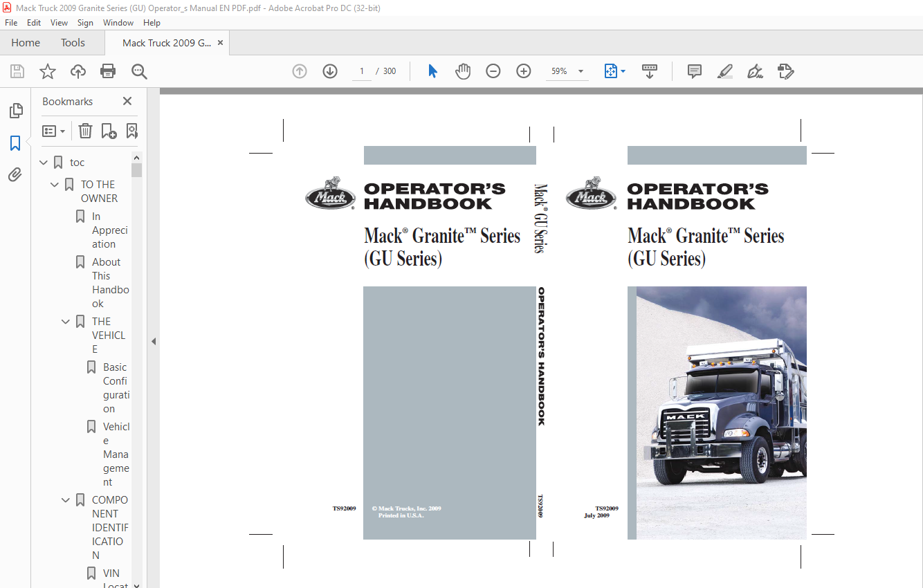Click the page number field

click(361, 71)
